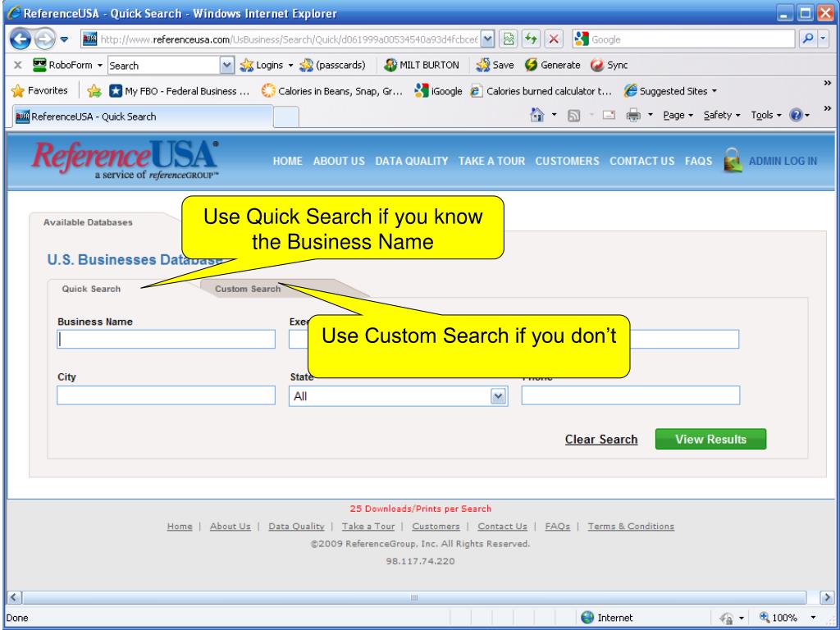This screenshot has width=840, height=630.
Task: Refresh the page with the green arrows icon
Action: click(531, 39)
